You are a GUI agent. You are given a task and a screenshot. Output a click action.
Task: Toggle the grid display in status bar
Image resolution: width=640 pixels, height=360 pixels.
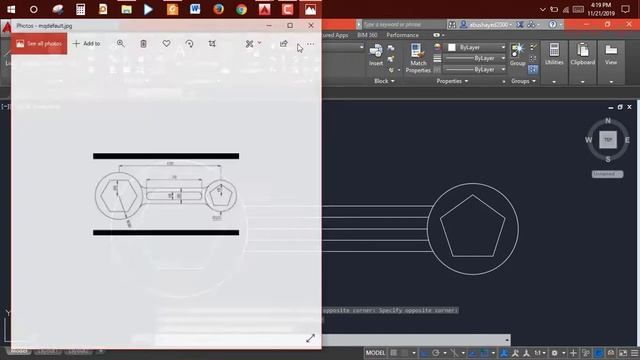click(393, 353)
